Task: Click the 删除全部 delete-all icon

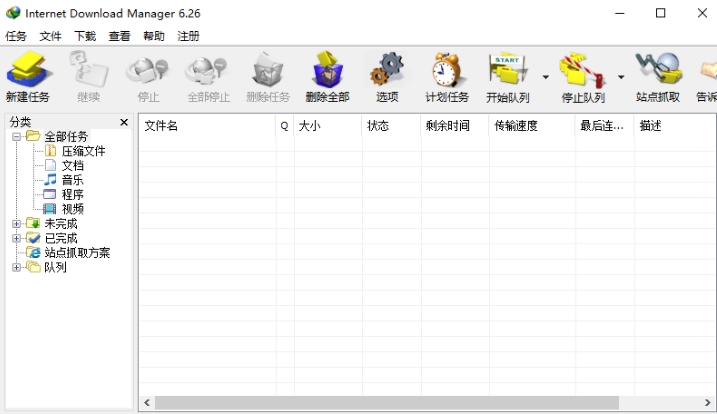Action: pyautogui.click(x=327, y=70)
